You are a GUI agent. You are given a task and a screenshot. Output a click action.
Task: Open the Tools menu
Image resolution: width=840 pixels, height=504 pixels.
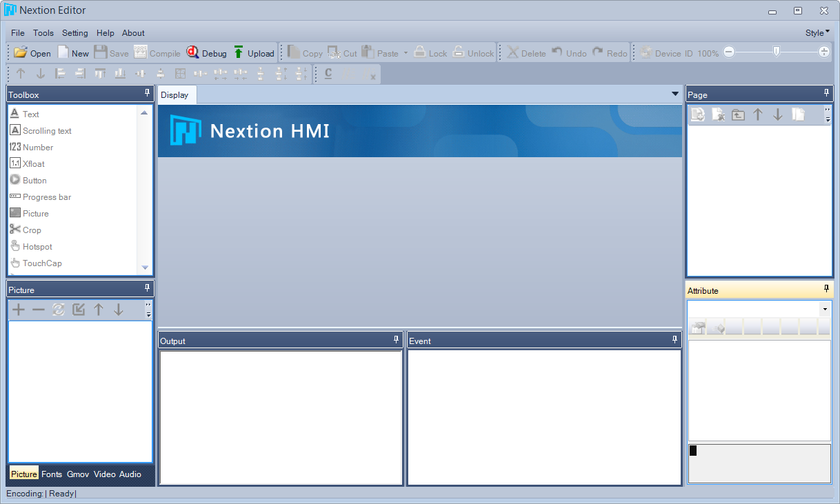click(43, 33)
